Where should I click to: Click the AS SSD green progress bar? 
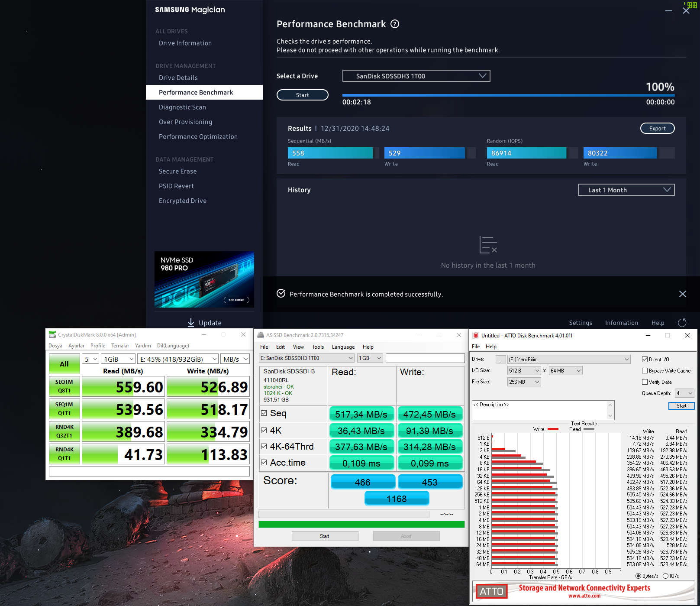pos(361,525)
